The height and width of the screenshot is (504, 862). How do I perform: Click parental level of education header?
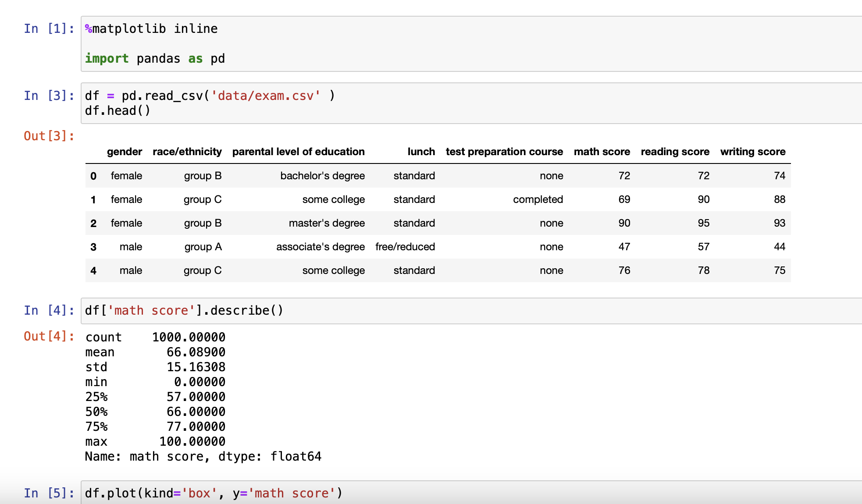pyautogui.click(x=298, y=152)
